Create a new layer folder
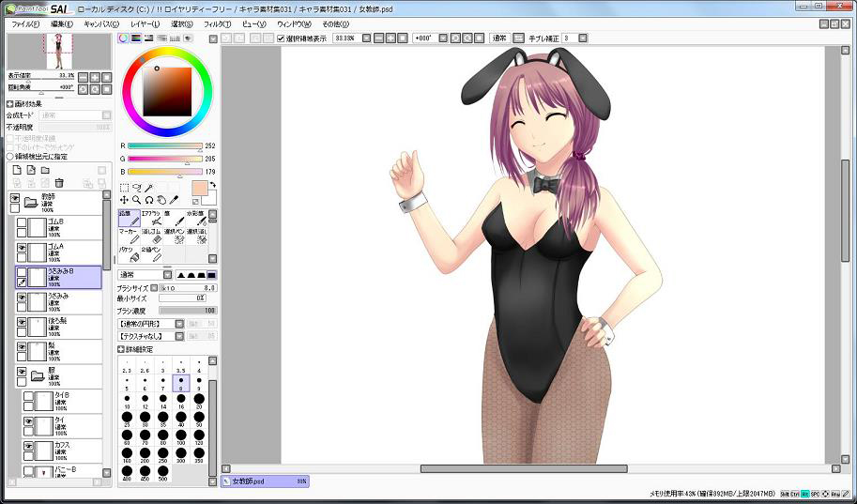The image size is (857, 504). (x=45, y=170)
